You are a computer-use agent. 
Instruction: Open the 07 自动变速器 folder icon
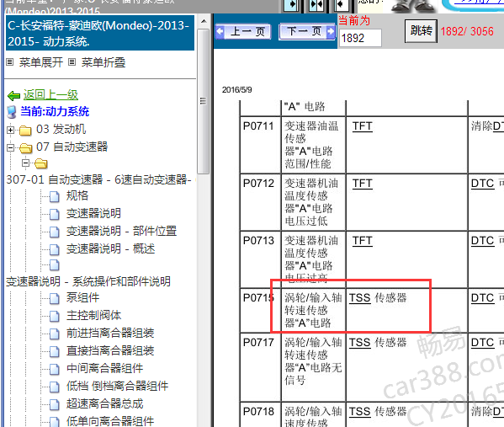coord(25,148)
